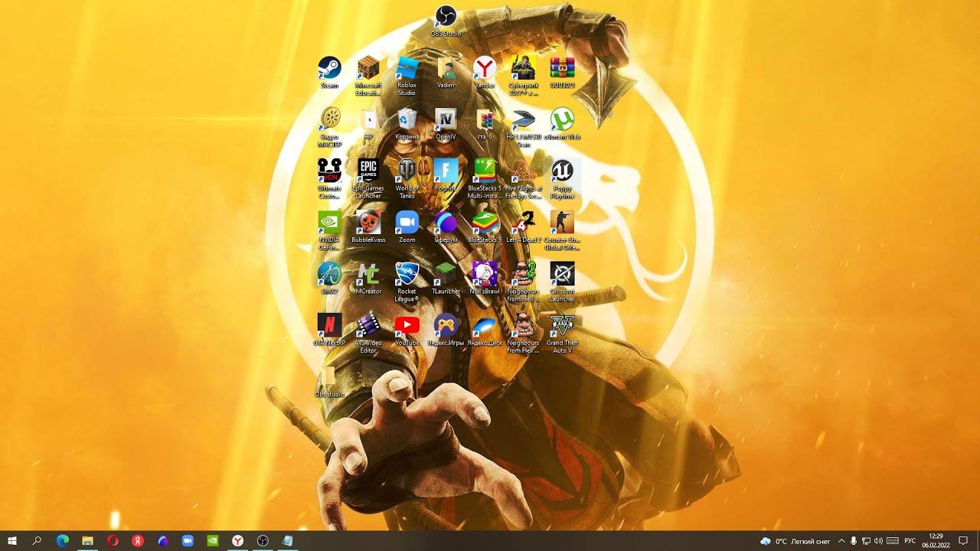Select the NVIDIA GeForce desktop shortcut
This screenshot has height=551, width=980.
click(329, 230)
